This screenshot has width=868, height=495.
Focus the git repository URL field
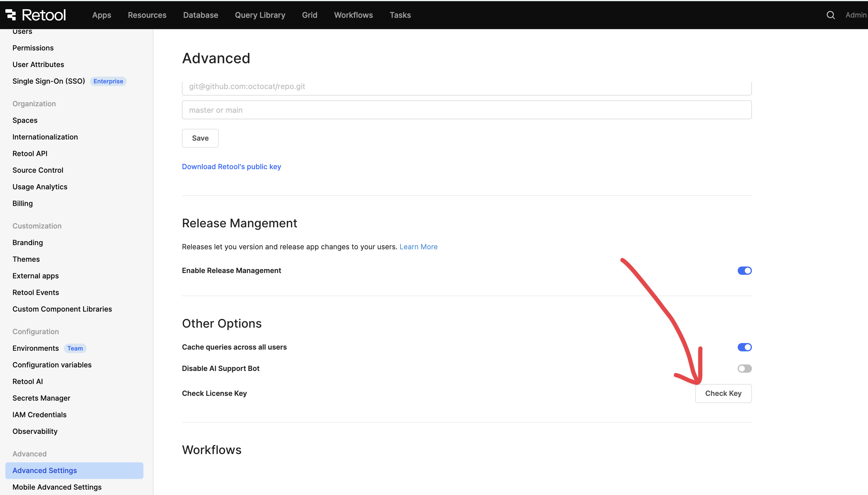(466, 88)
